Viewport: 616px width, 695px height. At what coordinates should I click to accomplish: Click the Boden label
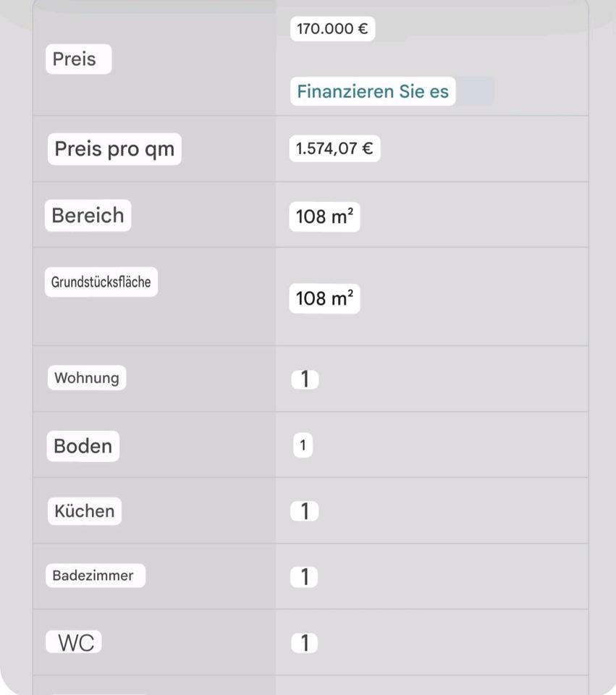83,446
